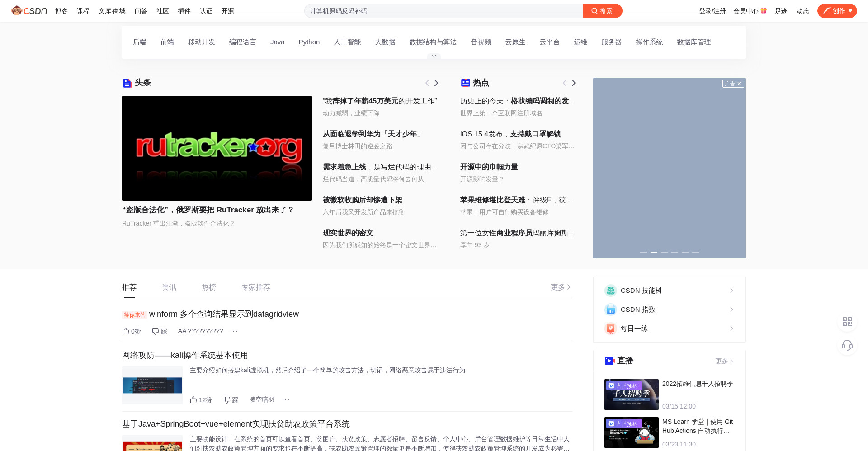
Task: Switch to the 推荐 tab
Action: coord(129,287)
